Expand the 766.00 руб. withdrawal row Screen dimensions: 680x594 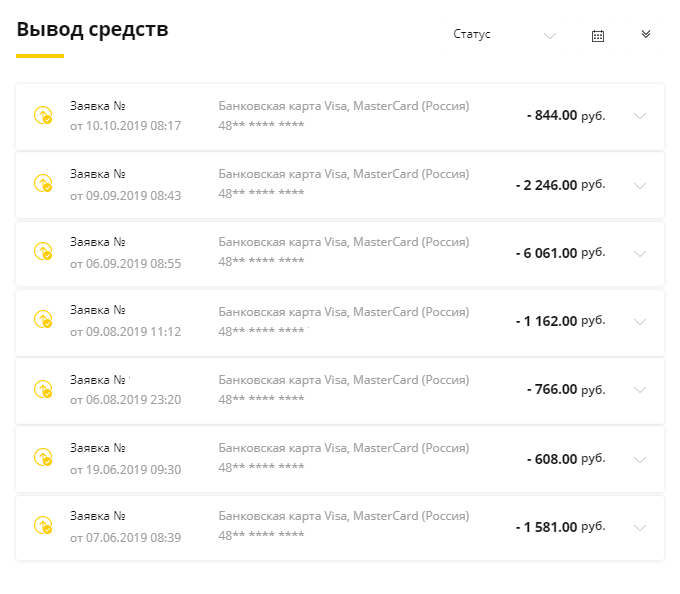pos(640,390)
